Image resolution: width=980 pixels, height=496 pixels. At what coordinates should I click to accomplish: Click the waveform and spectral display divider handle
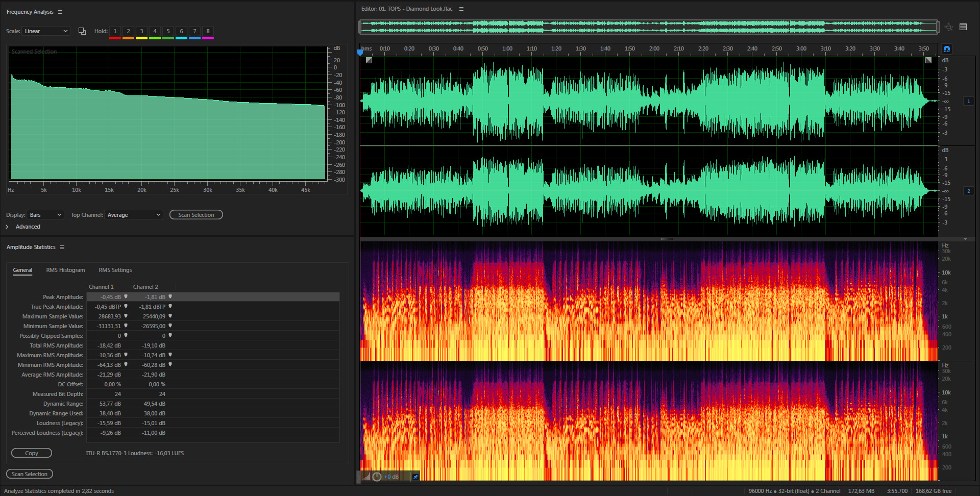coord(667,239)
